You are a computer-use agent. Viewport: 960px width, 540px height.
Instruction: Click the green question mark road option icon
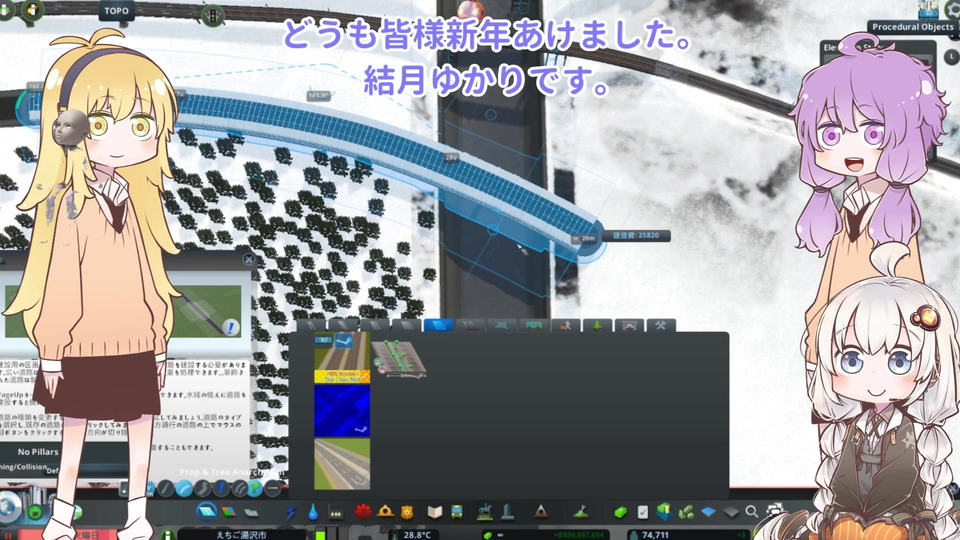[255, 488]
